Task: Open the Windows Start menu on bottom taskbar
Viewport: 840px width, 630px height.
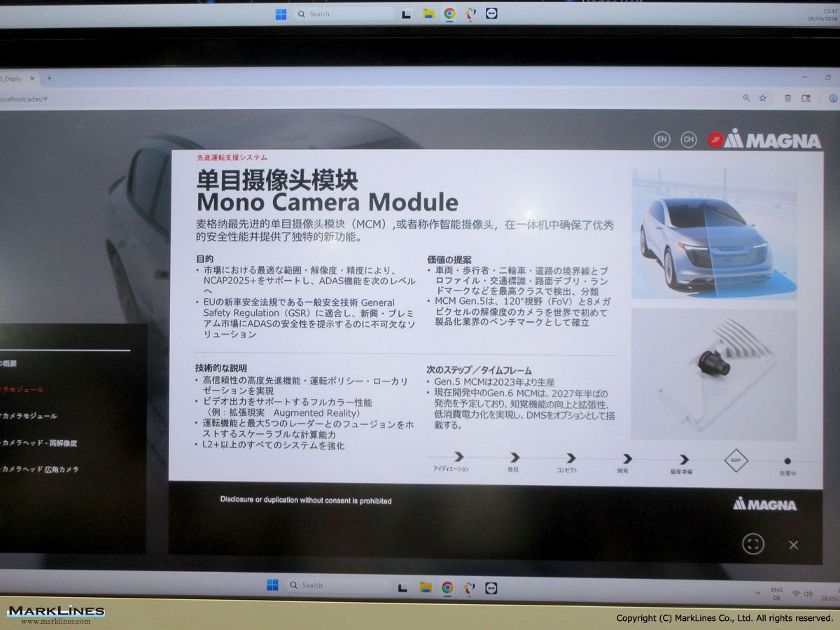Action: (272, 585)
